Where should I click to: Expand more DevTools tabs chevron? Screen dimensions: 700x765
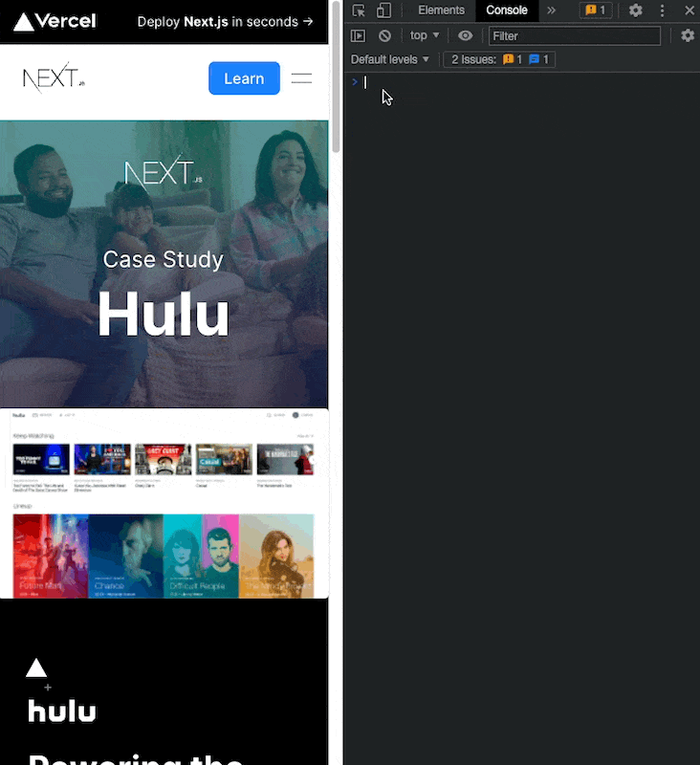pyautogui.click(x=552, y=11)
